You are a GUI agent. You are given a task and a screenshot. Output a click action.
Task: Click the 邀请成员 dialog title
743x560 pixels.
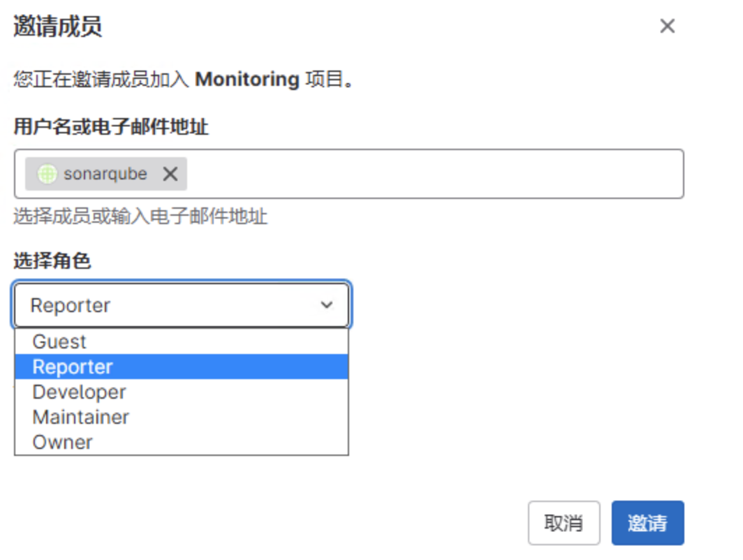click(57, 26)
